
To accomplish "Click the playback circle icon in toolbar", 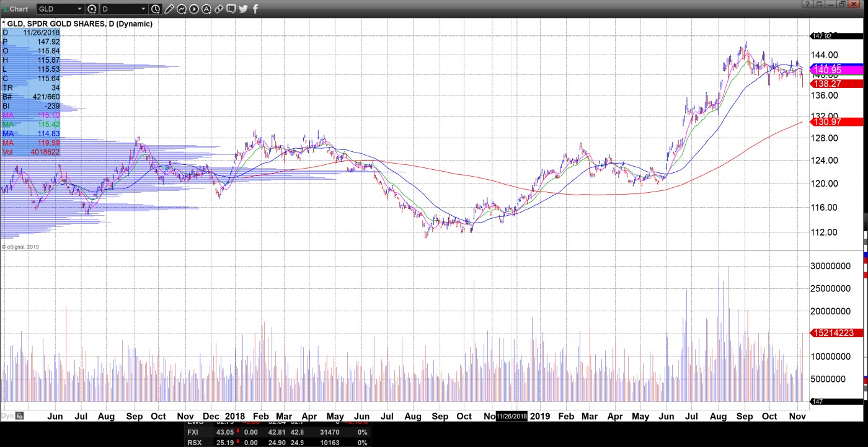I will 194,9.
